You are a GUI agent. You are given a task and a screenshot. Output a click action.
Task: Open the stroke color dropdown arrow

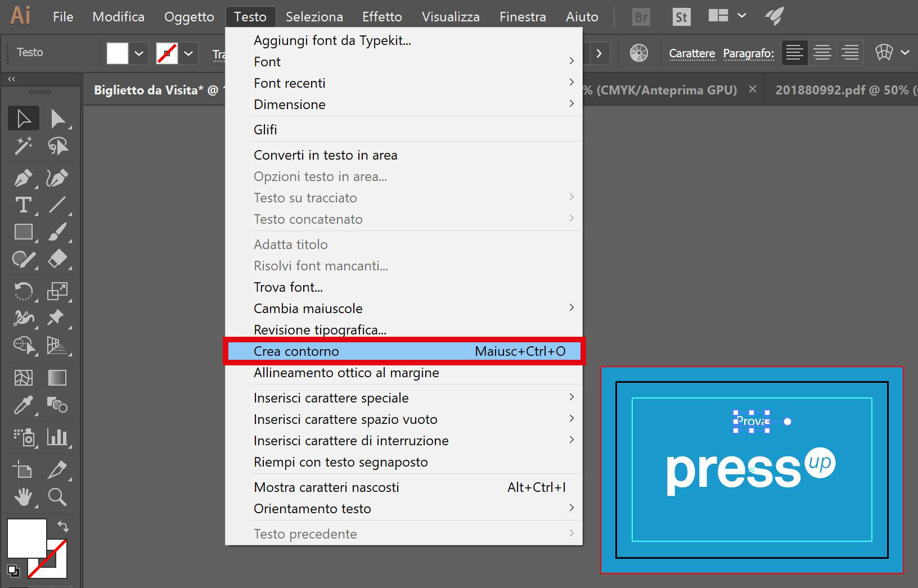(x=188, y=53)
